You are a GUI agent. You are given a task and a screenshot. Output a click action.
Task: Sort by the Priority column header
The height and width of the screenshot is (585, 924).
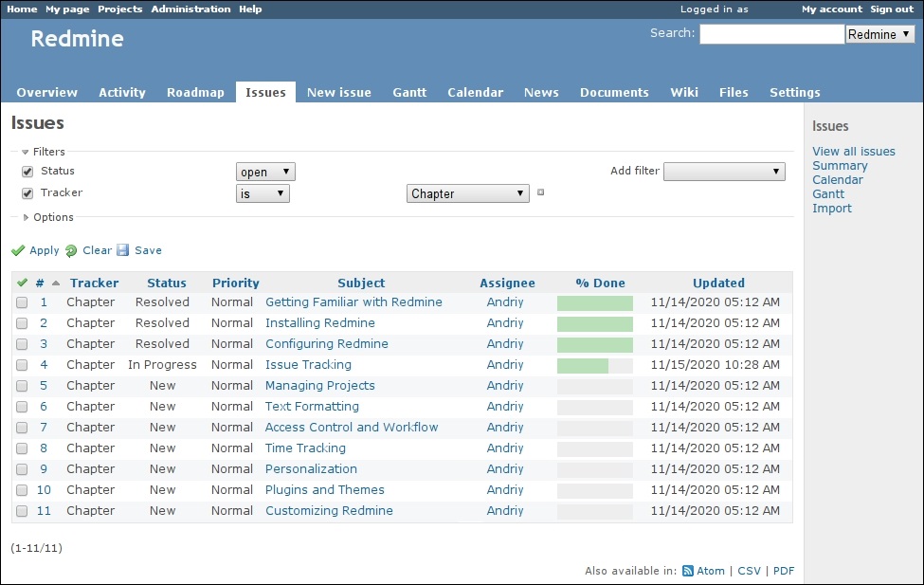coord(236,283)
